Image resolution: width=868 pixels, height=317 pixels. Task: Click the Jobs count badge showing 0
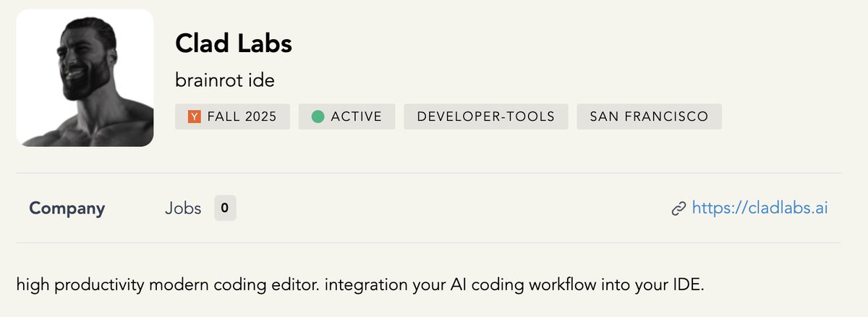[225, 208]
